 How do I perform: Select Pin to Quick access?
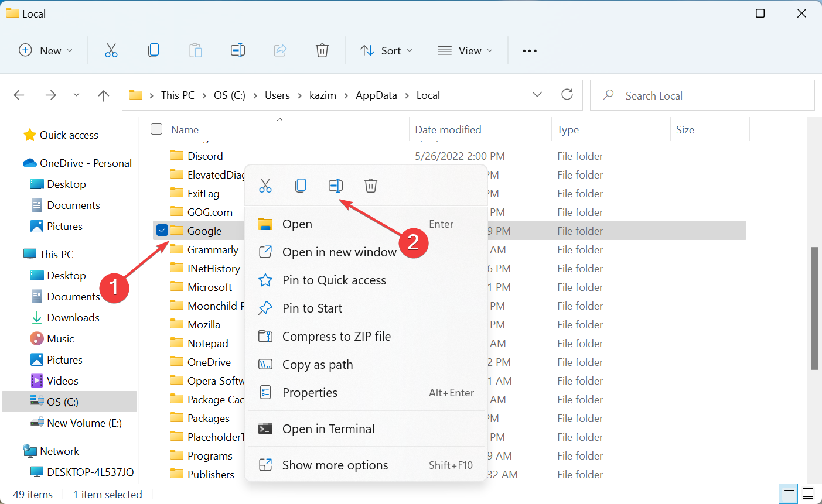coord(367,280)
